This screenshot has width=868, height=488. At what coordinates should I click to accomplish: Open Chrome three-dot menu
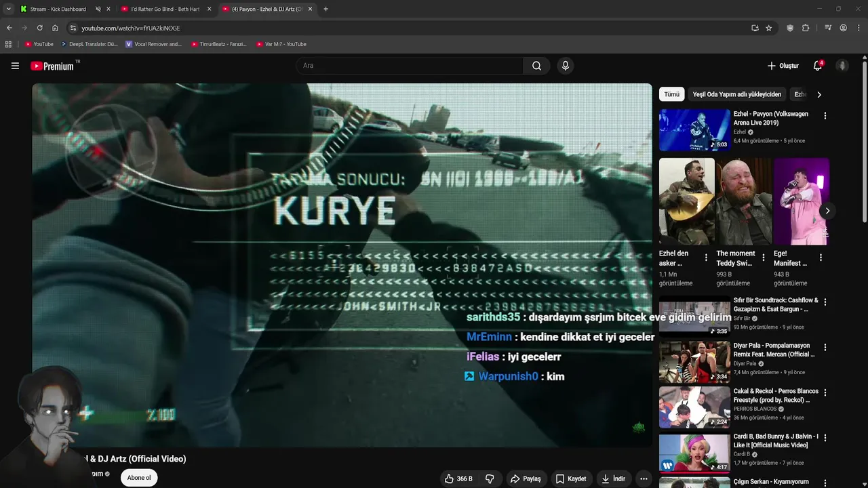859,28
